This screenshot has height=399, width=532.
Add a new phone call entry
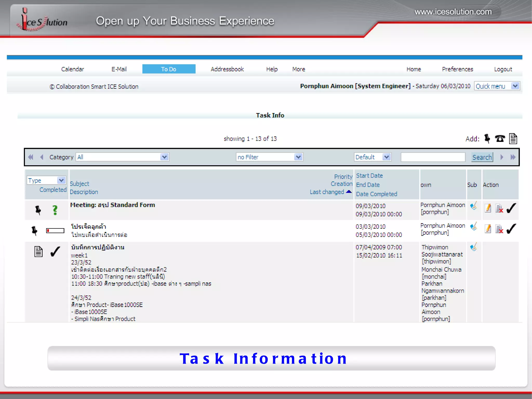point(500,138)
